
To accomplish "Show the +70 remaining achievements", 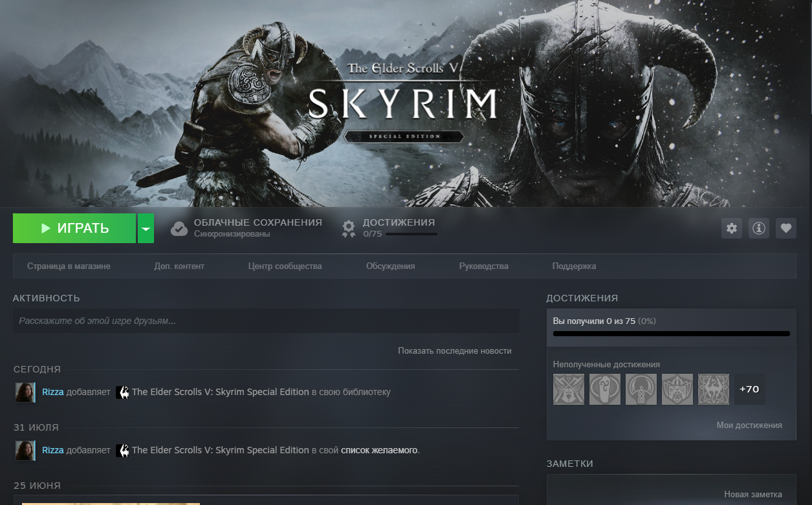I will tap(749, 389).
